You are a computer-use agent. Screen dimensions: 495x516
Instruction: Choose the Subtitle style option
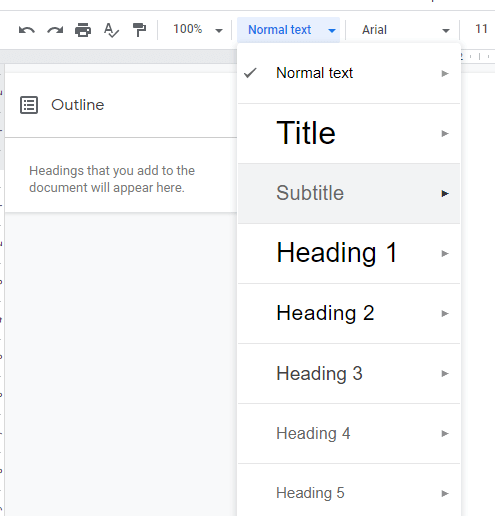(x=349, y=193)
